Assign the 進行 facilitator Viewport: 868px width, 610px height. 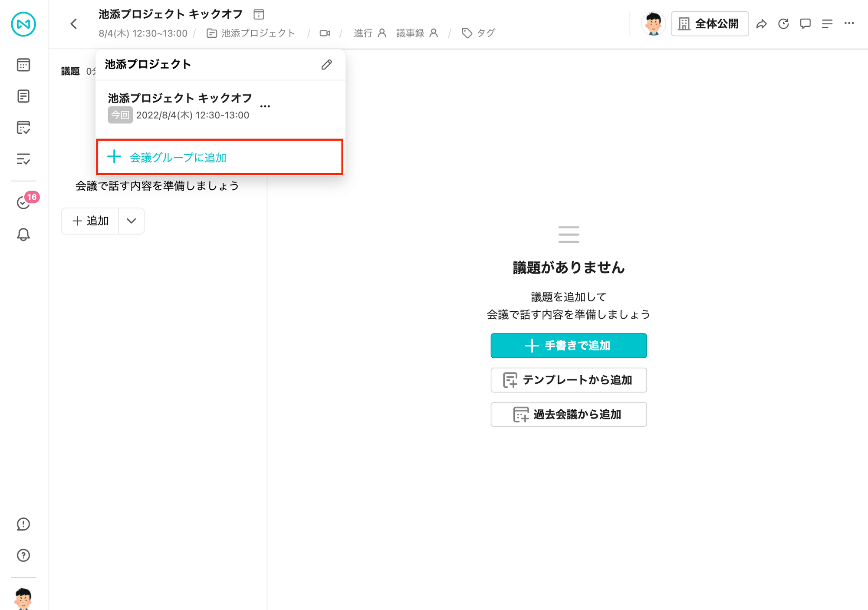point(370,33)
